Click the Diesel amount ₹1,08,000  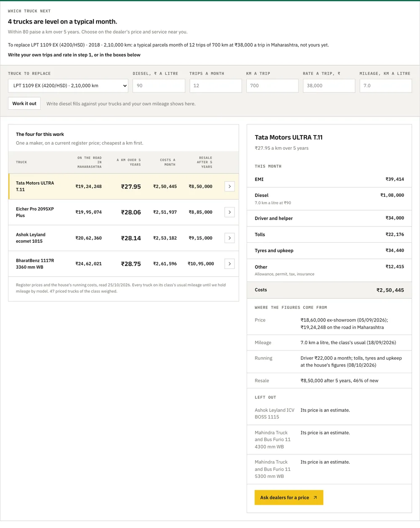(392, 195)
